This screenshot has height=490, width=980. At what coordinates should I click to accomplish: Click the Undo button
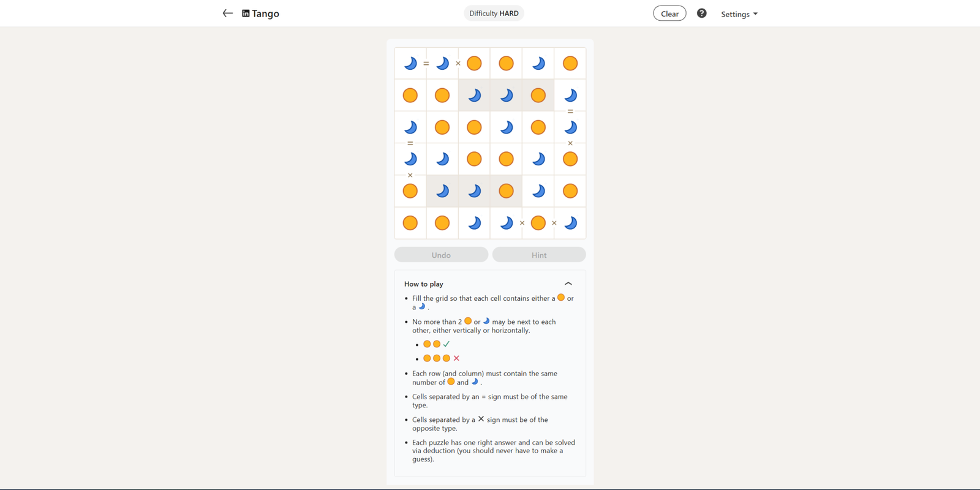coord(441,255)
